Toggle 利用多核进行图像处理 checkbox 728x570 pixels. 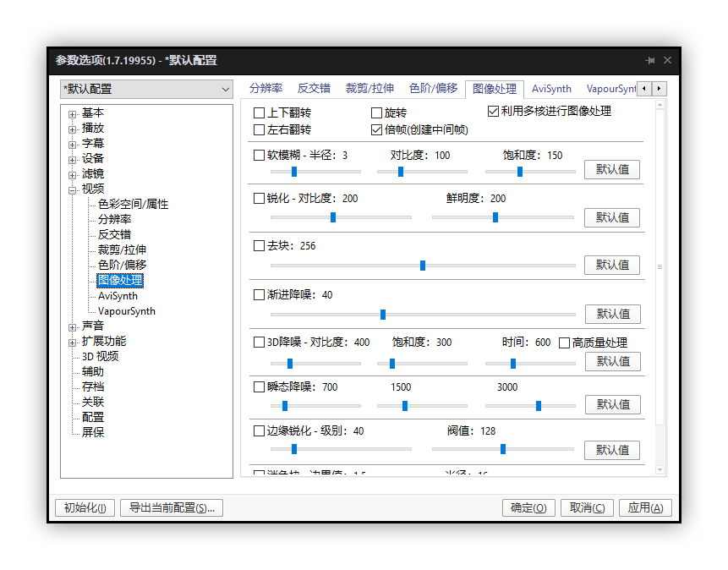click(494, 112)
